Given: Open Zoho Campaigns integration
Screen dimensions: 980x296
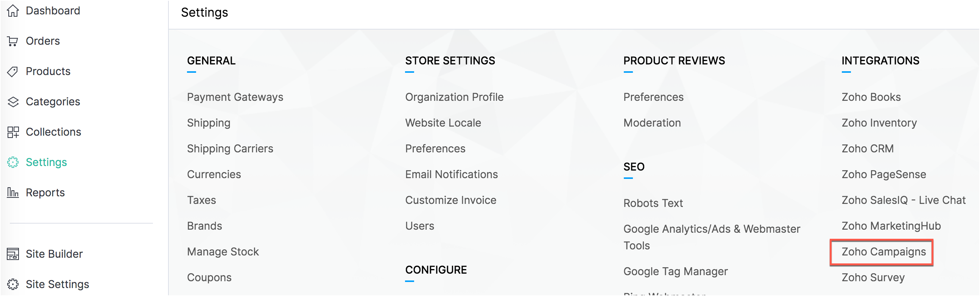Looking at the screenshot, I should [x=883, y=252].
